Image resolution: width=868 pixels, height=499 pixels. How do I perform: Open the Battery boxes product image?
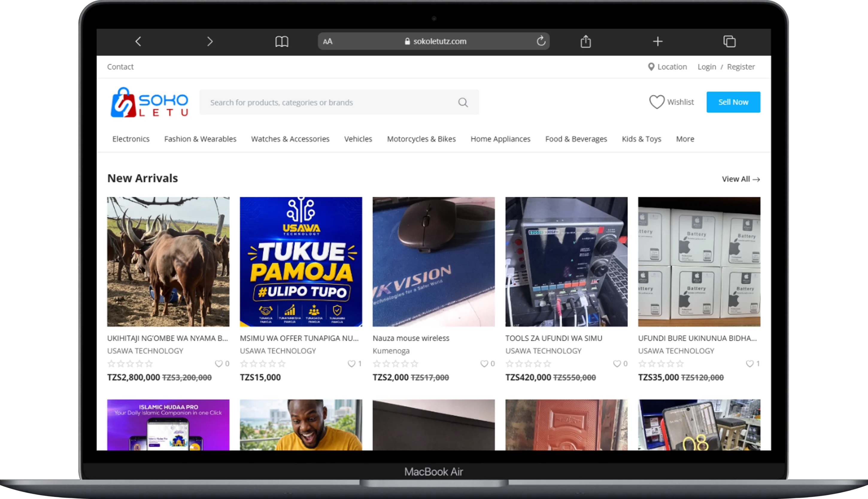pos(699,261)
